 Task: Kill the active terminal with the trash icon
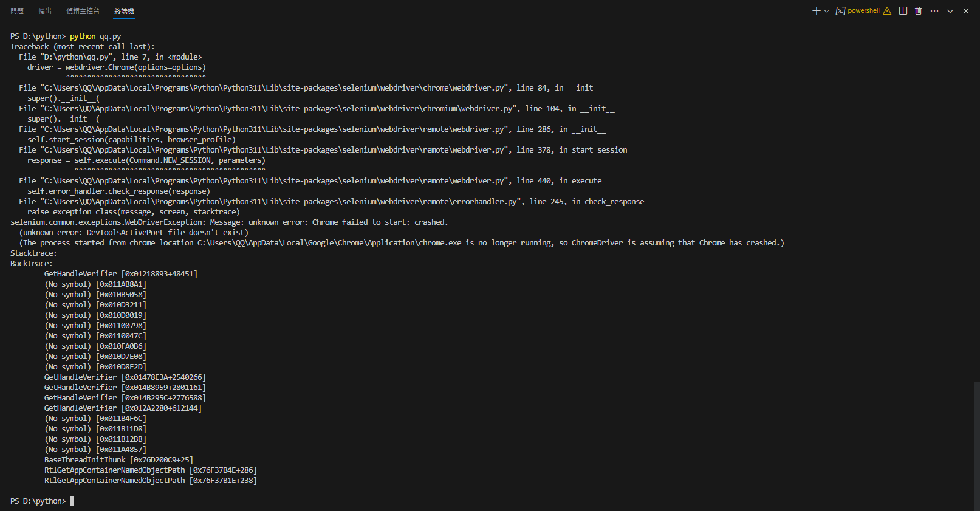pyautogui.click(x=918, y=10)
